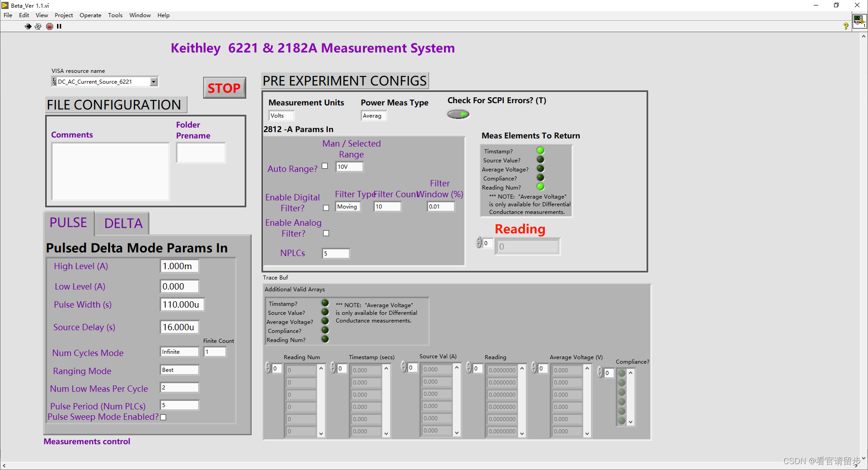The width and height of the screenshot is (868, 470).
Task: Check Pulse Sweep Mode Enabled box
Action: (163, 417)
